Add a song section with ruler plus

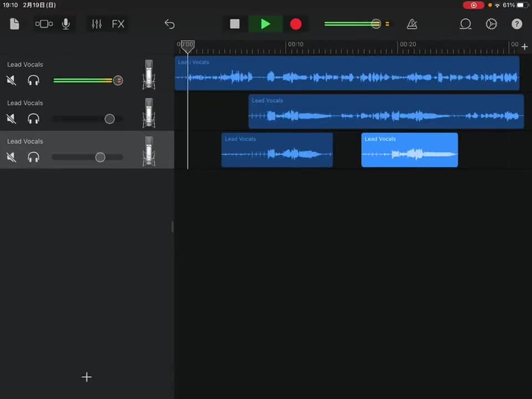coord(524,47)
